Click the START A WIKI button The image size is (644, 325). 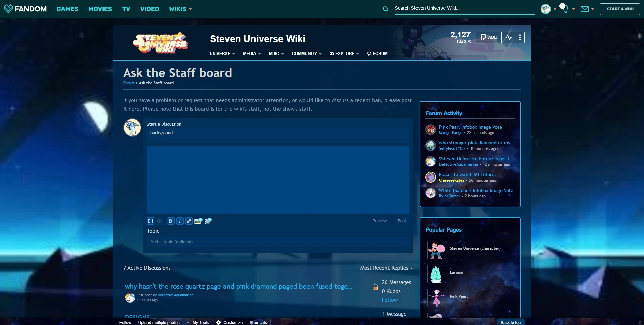point(620,9)
